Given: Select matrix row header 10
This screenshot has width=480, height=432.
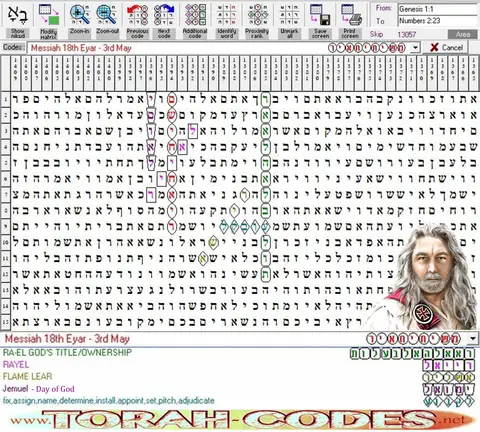Looking at the screenshot, I should (x=5, y=242).
